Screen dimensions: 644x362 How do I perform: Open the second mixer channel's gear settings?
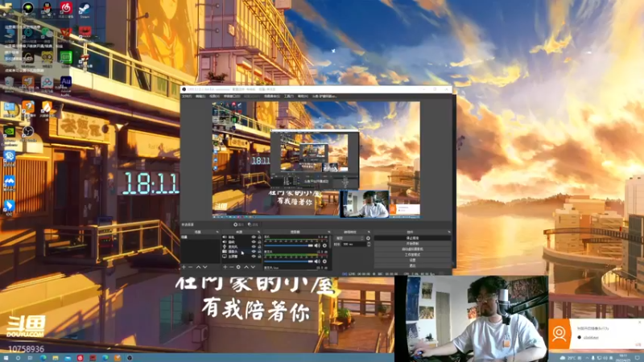tap(324, 261)
